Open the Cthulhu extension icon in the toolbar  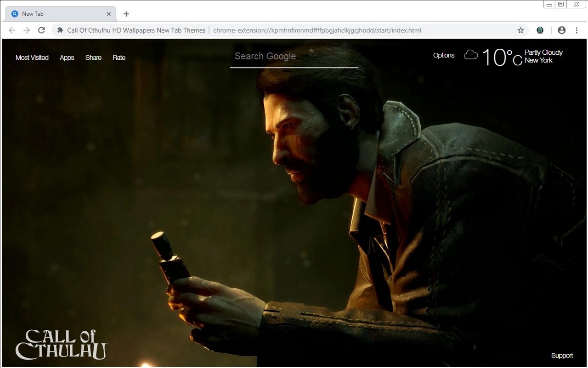540,30
